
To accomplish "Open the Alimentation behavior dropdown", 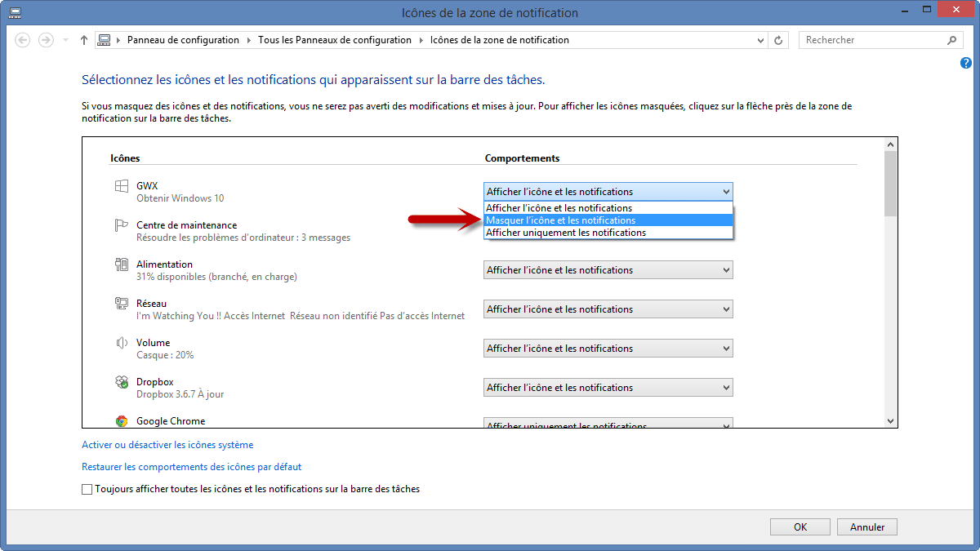I will 608,270.
